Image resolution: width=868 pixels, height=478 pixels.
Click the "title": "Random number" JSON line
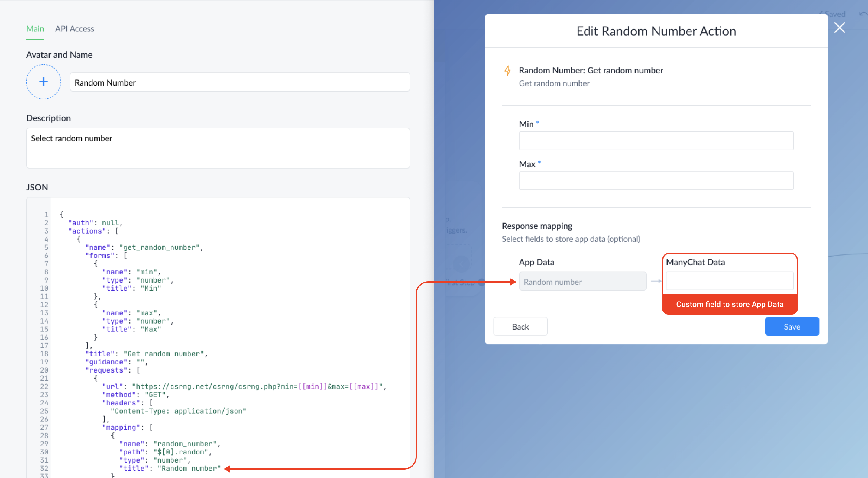pyautogui.click(x=170, y=468)
